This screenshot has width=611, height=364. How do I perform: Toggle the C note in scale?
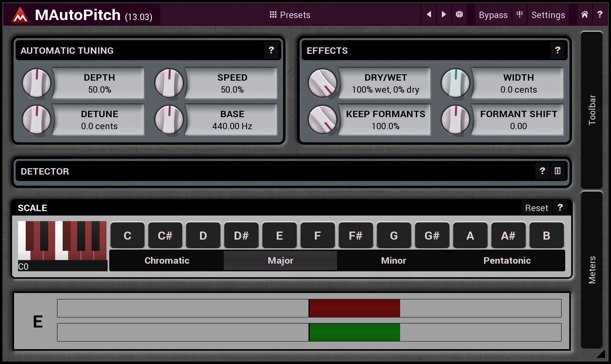pyautogui.click(x=127, y=236)
